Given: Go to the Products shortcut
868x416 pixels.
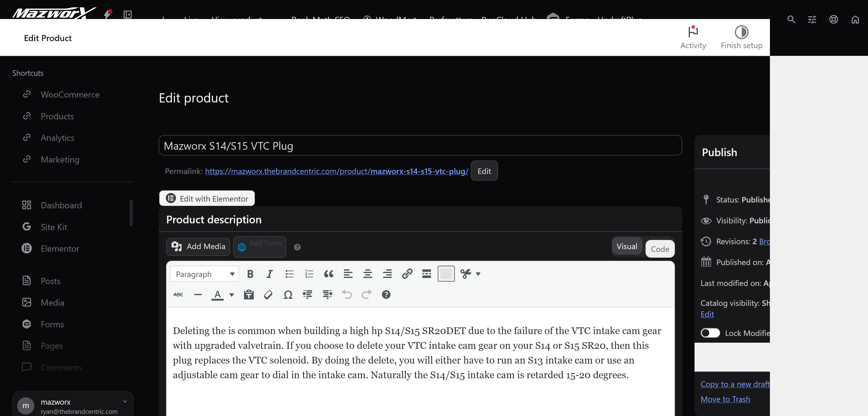Looking at the screenshot, I should [57, 116].
